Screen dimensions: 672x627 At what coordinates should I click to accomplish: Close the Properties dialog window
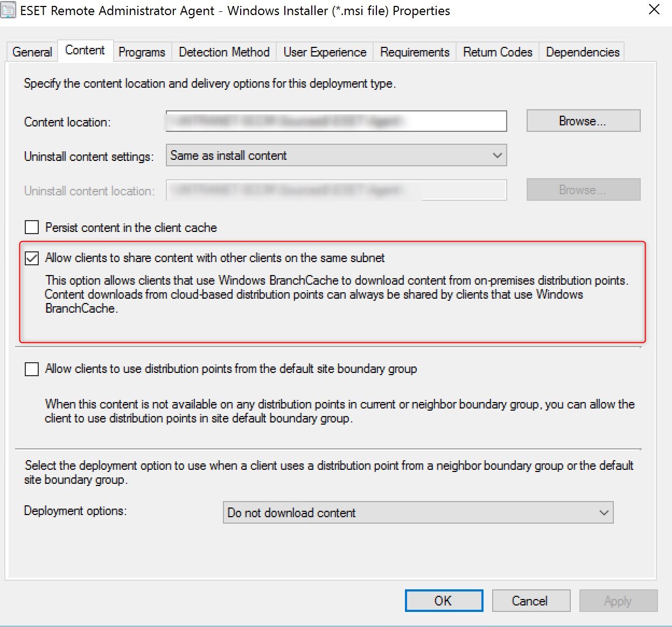click(x=654, y=10)
